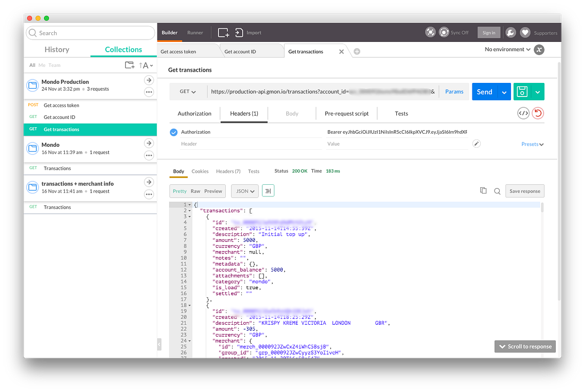Add a new folder in the sidebar
Screen dimensions: 585x392
(x=130, y=65)
